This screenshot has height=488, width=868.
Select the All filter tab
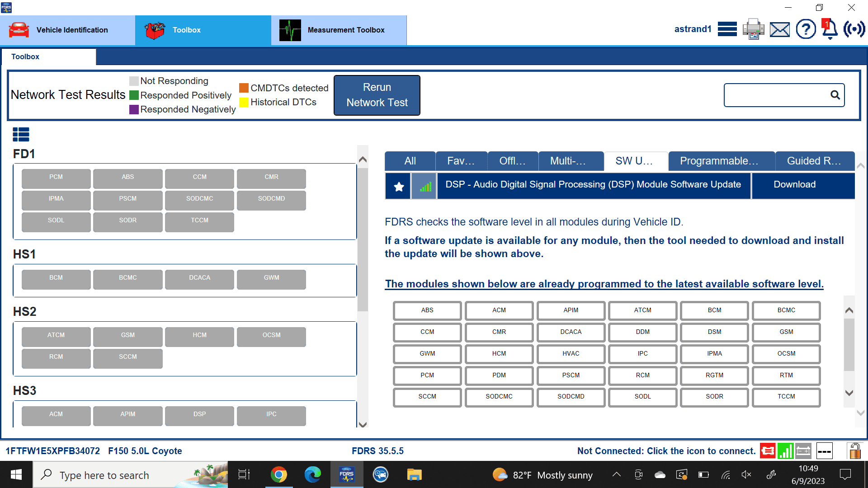(x=410, y=161)
